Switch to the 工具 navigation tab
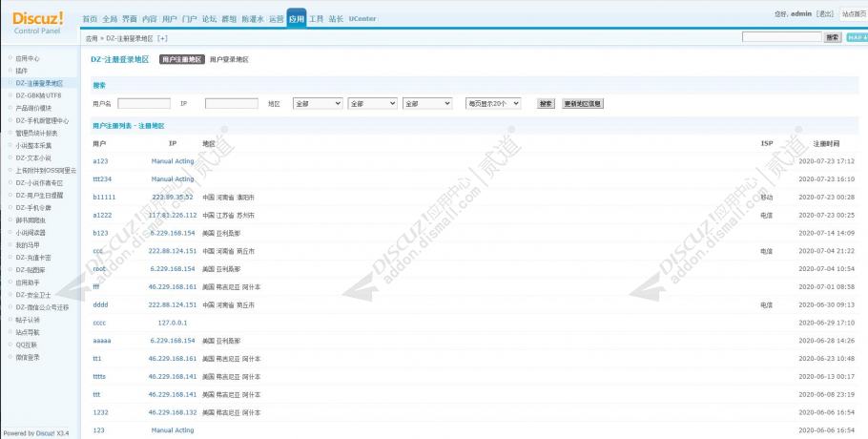This screenshot has height=439, width=868. click(316, 19)
